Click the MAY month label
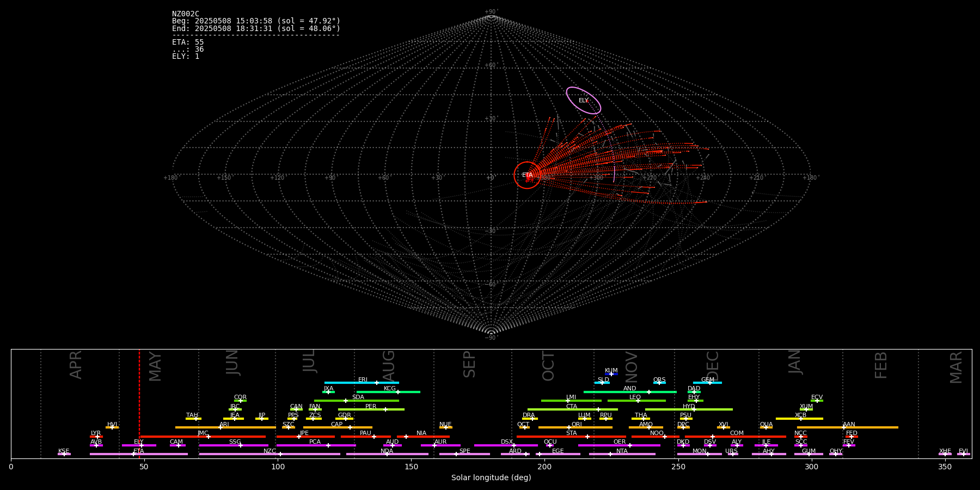 click(155, 366)
